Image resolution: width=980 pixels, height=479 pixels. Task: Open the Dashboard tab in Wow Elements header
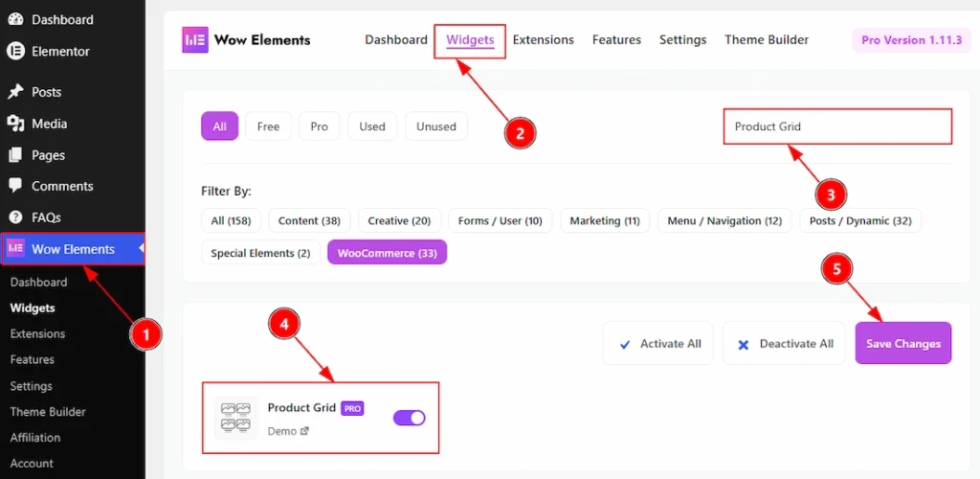click(x=396, y=40)
